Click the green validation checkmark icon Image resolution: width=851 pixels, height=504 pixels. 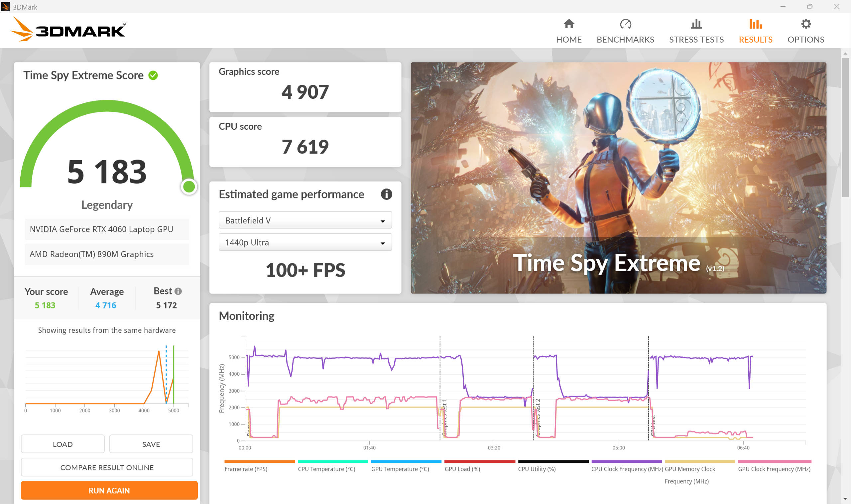[153, 75]
